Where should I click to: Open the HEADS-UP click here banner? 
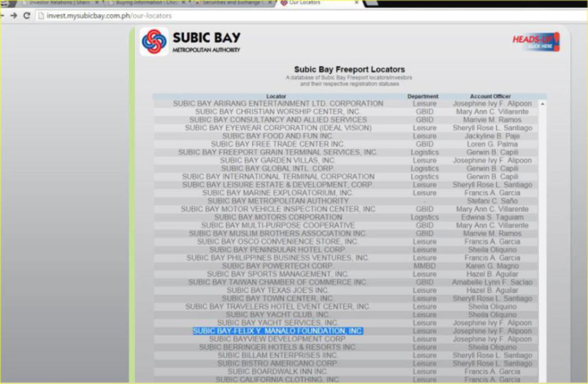click(536, 42)
